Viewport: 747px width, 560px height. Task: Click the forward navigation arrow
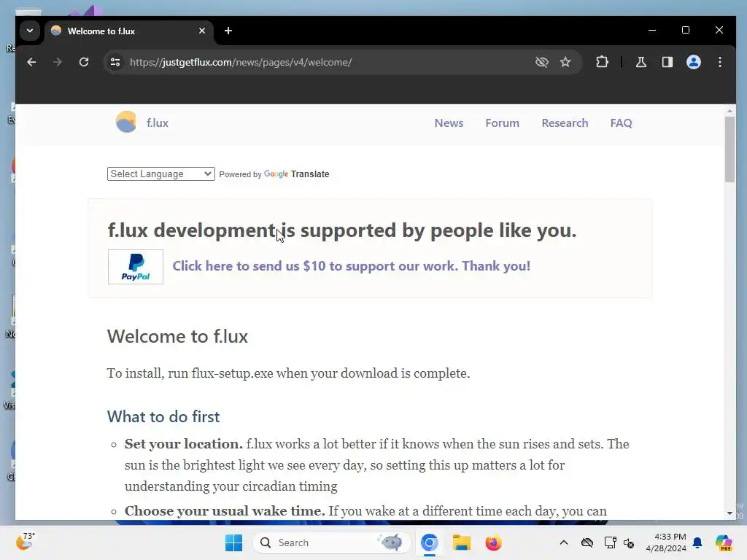coord(57,62)
